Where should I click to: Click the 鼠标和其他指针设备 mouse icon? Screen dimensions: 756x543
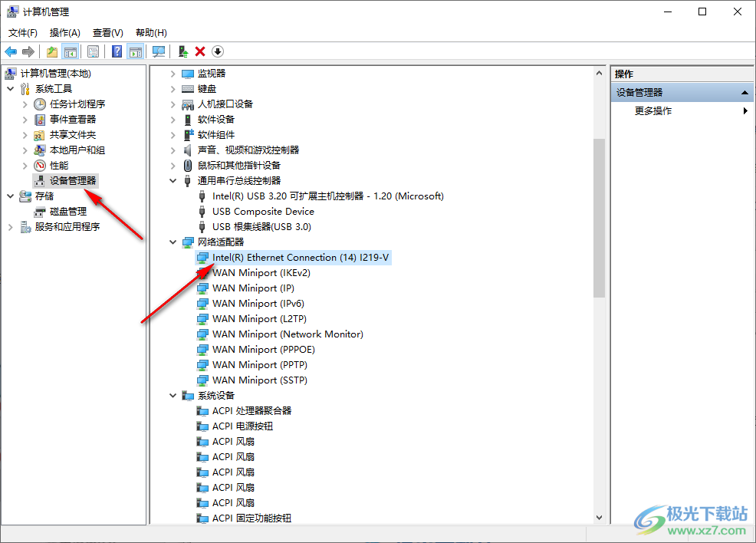pos(188,166)
